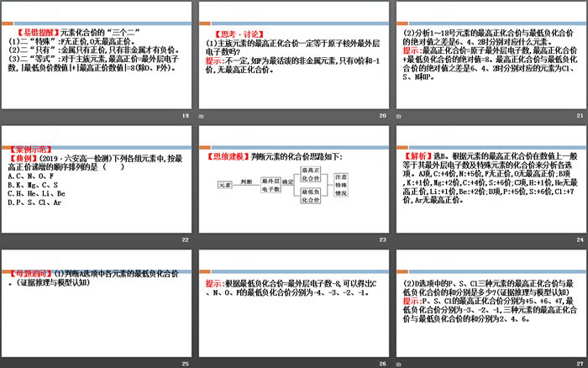This screenshot has height=368, width=588.
Task: Click animation star icon under slide 20
Action: (x=202, y=116)
